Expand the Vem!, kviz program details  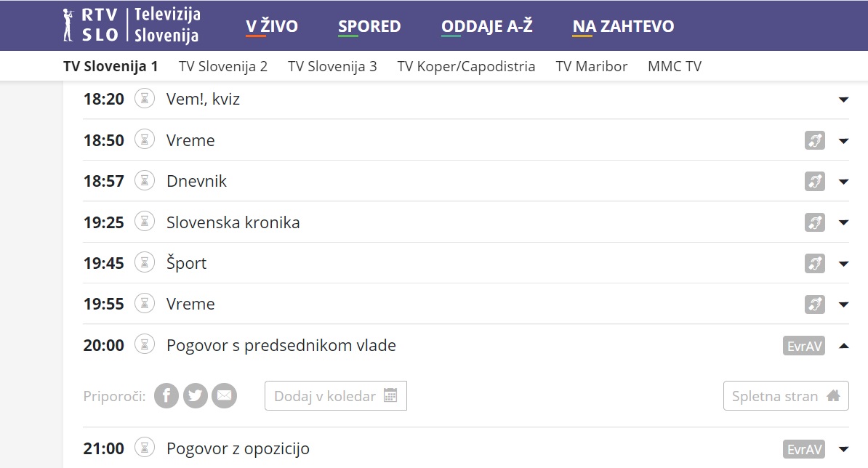click(x=843, y=100)
